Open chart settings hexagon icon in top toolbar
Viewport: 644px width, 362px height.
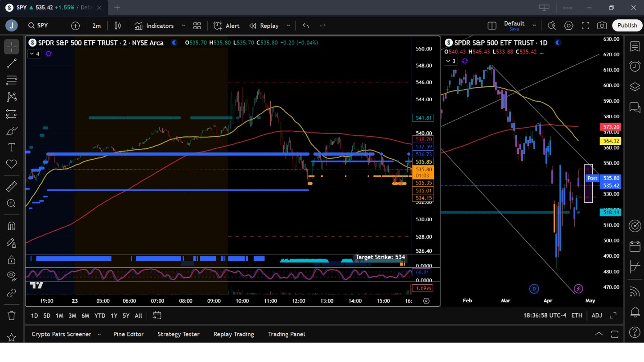point(569,26)
